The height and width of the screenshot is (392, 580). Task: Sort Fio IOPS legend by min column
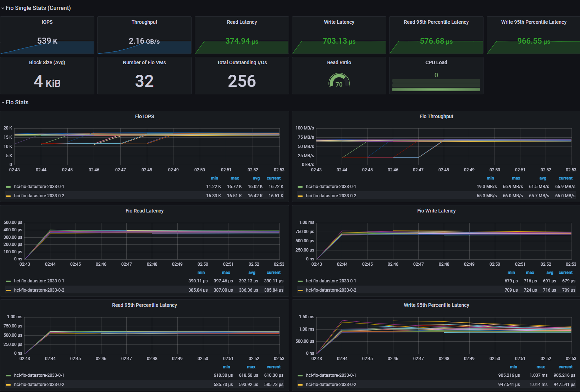coord(215,178)
